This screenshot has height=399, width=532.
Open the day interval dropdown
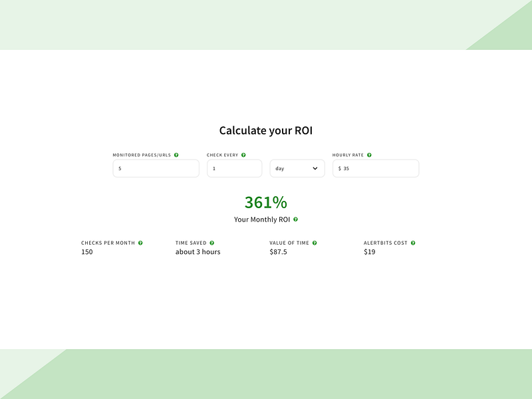297,168
